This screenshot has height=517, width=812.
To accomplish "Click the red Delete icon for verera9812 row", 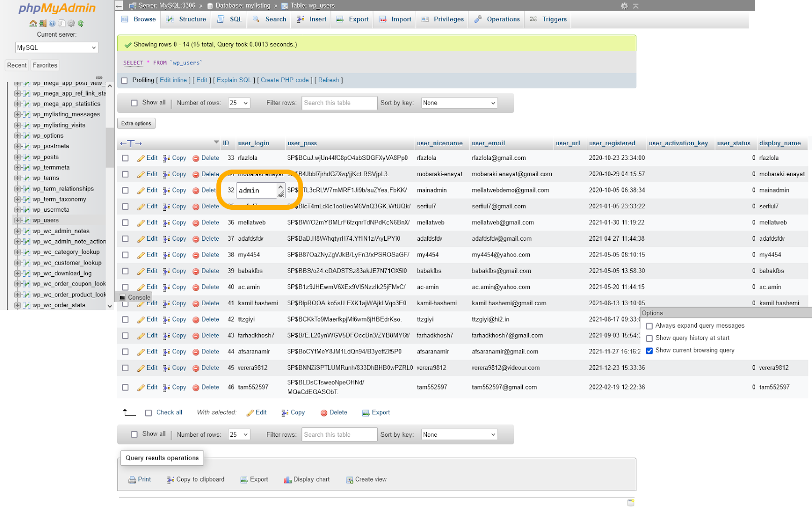I will pos(196,368).
